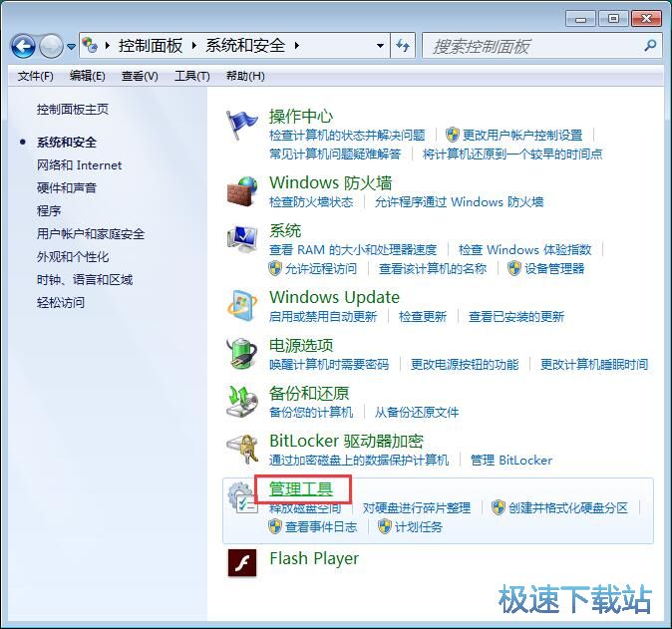Open the 工具(T) menu
The height and width of the screenshot is (629, 672).
click(x=192, y=77)
